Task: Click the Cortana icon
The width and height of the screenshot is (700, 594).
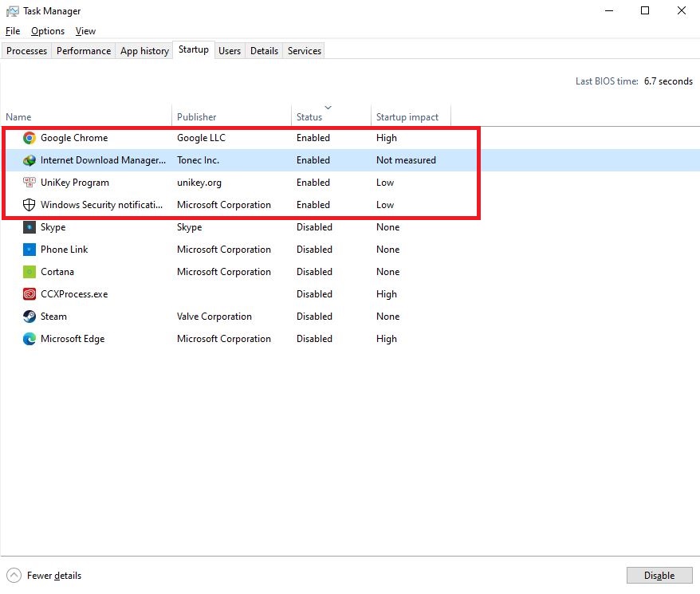Action: coord(29,272)
